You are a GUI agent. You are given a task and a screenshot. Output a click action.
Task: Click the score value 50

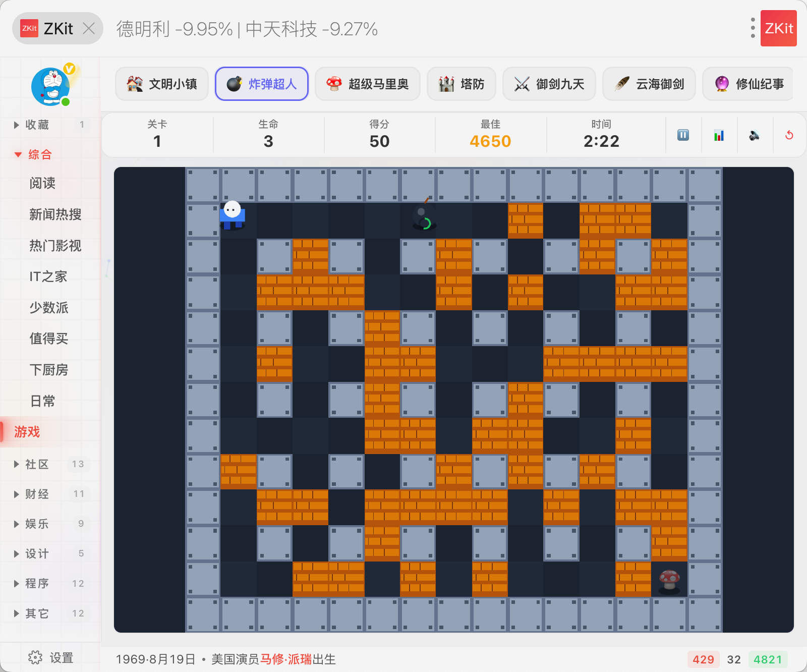(x=379, y=141)
